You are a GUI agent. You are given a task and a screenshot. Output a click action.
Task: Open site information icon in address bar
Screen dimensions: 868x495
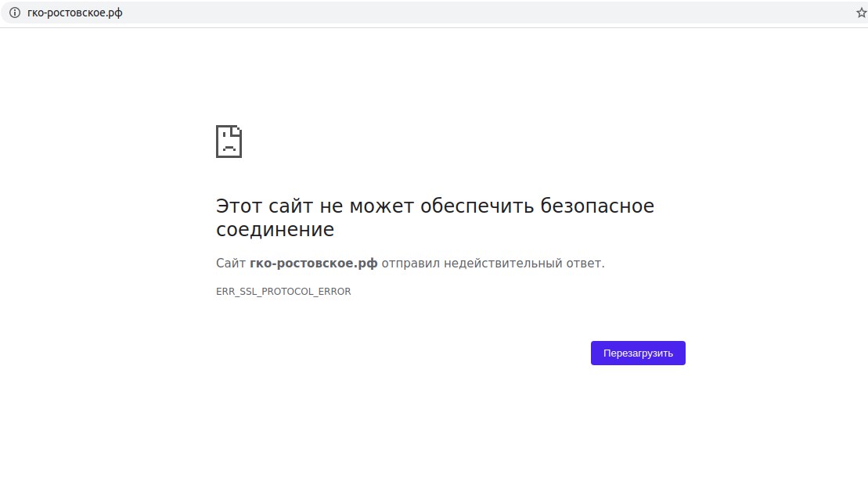click(x=15, y=13)
